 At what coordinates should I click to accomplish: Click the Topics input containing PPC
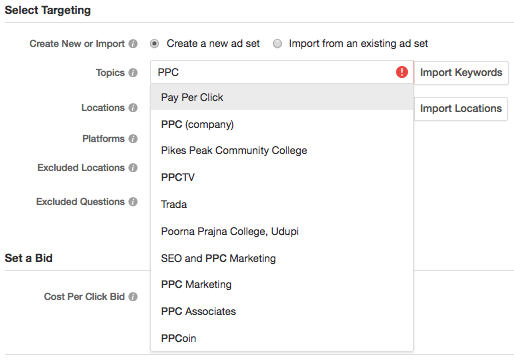pos(282,72)
